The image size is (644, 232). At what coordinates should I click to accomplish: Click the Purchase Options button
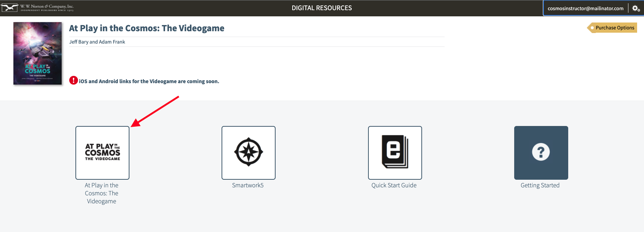point(612,28)
